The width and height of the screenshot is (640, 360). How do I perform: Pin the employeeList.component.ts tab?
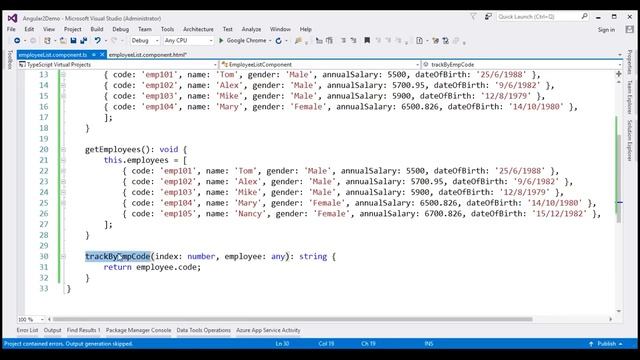click(93, 54)
